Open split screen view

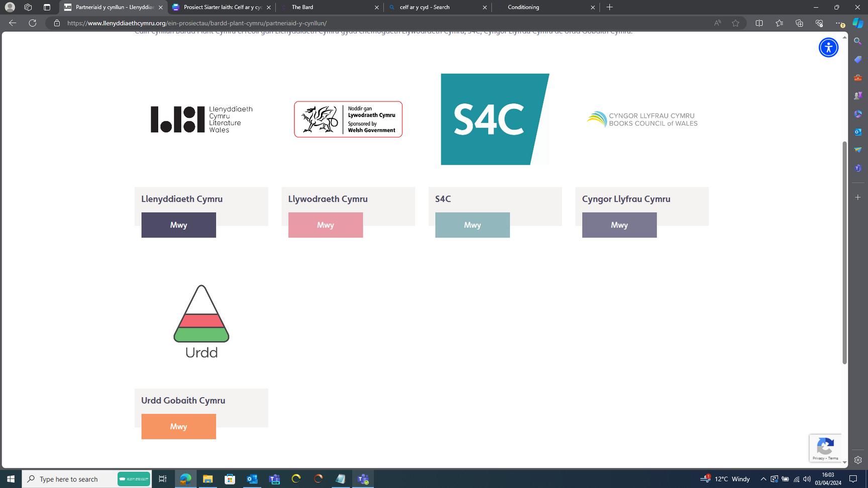(x=759, y=23)
